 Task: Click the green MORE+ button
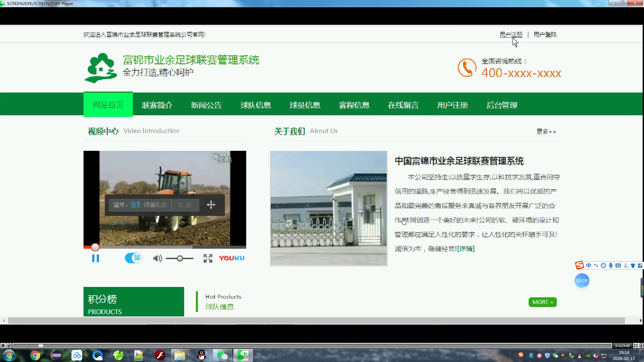(542, 302)
